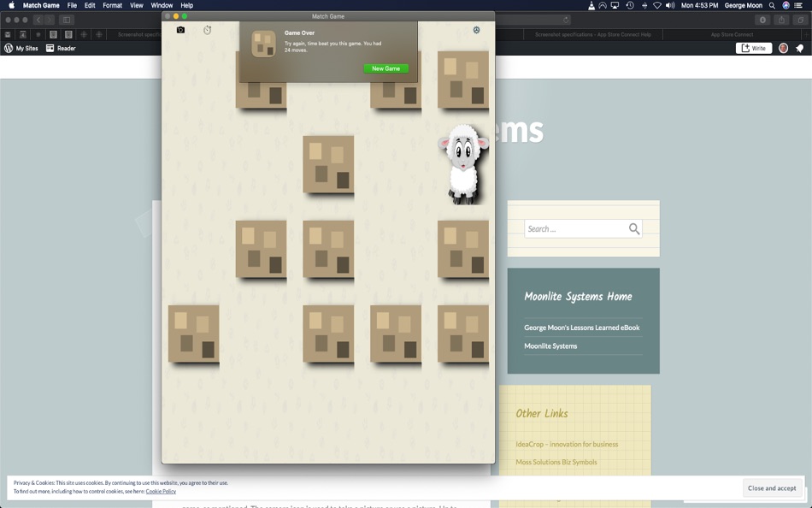812x508 pixels.
Task: Open the File menu
Action: [72, 5]
